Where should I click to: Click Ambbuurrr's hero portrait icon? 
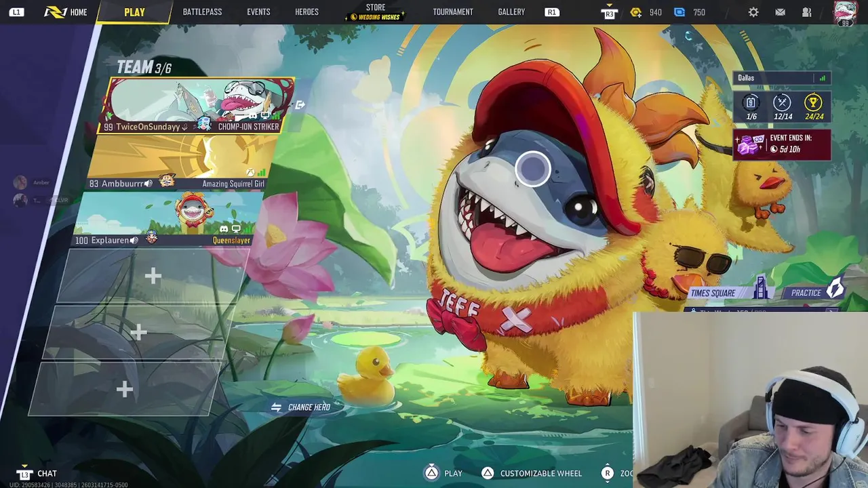pos(167,182)
